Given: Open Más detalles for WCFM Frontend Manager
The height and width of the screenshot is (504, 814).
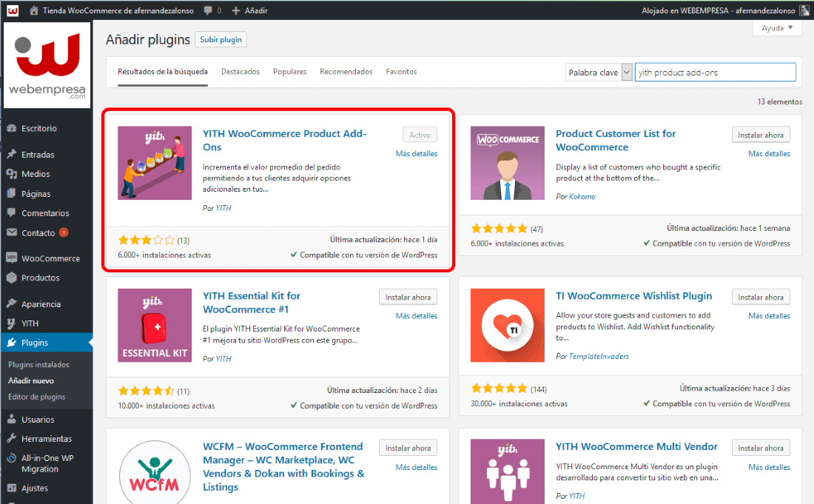Looking at the screenshot, I should (x=417, y=467).
